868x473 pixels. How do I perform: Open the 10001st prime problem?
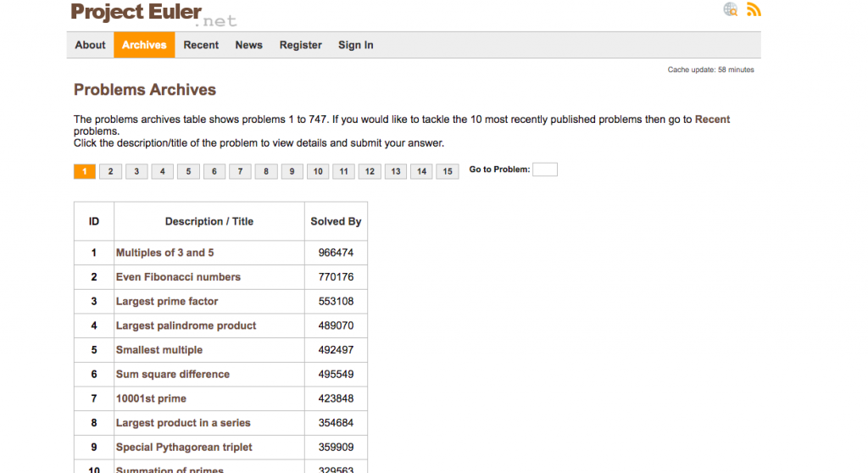tap(151, 398)
